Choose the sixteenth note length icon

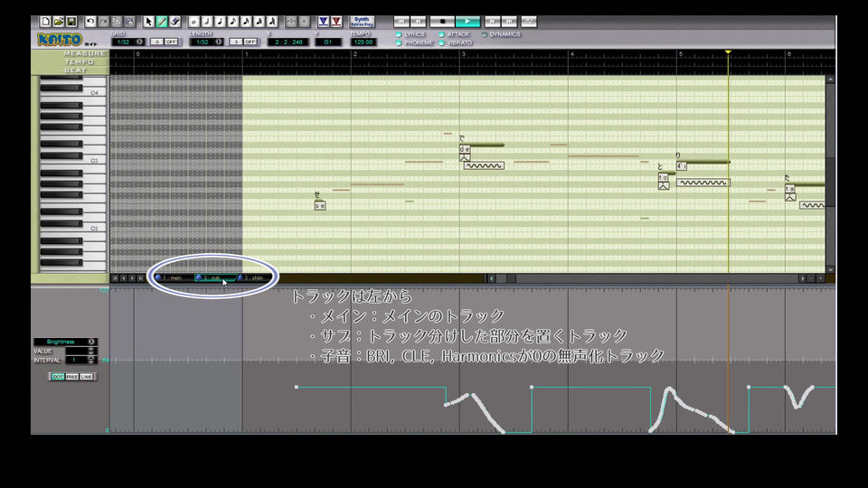[246, 22]
